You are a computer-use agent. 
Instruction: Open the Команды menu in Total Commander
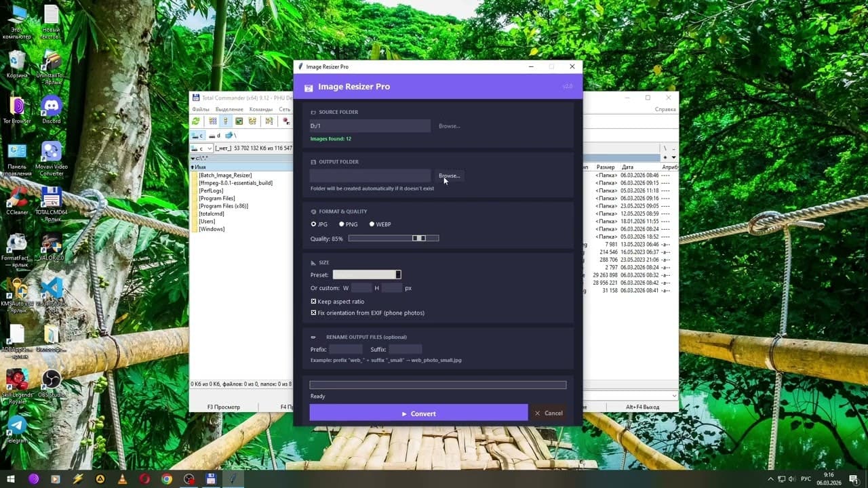(260, 108)
